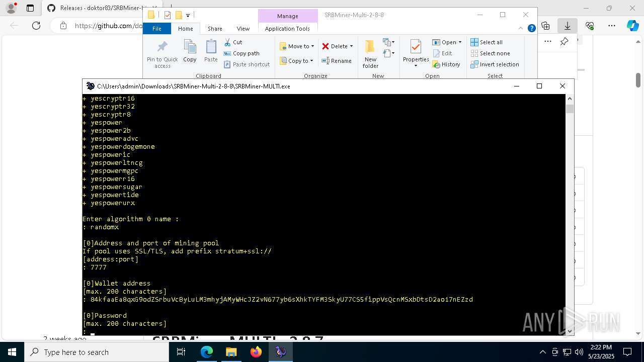Pin to Quick access in Explorer ribbon
Screen dimensions: 644x362
coord(162,55)
